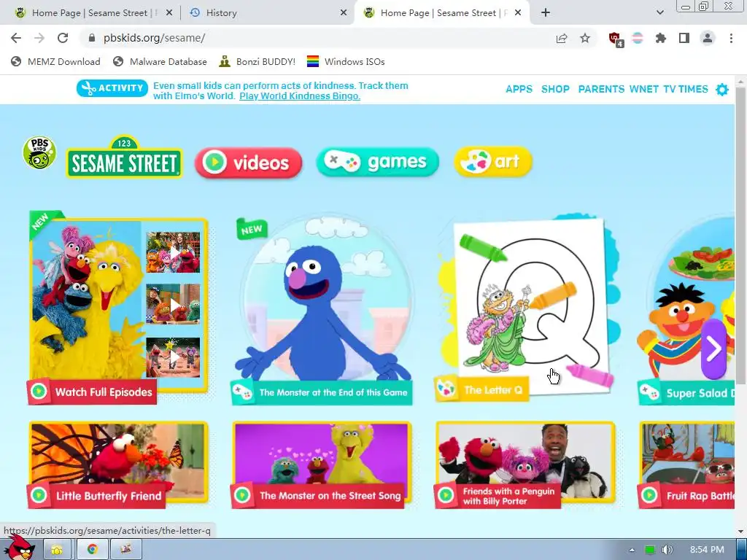The width and height of the screenshot is (747, 560).
Task: Click the 8:54 PM taskbar clock
Action: pos(707,550)
